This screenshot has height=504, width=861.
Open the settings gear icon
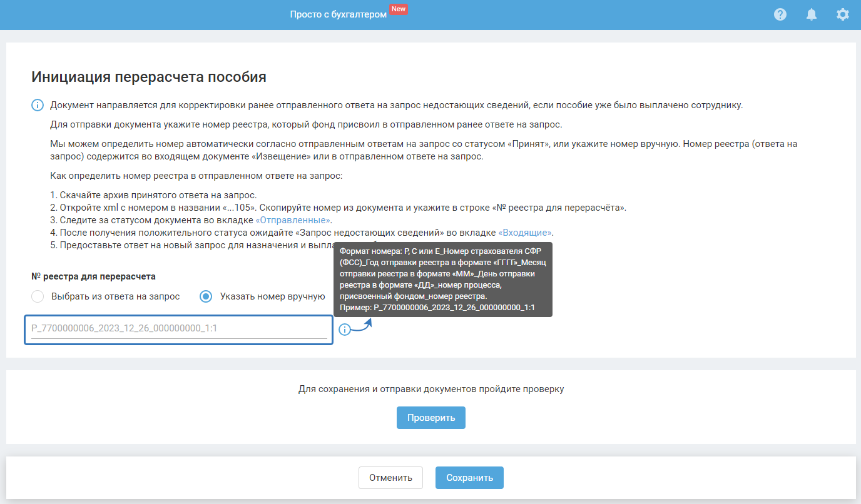pos(843,14)
